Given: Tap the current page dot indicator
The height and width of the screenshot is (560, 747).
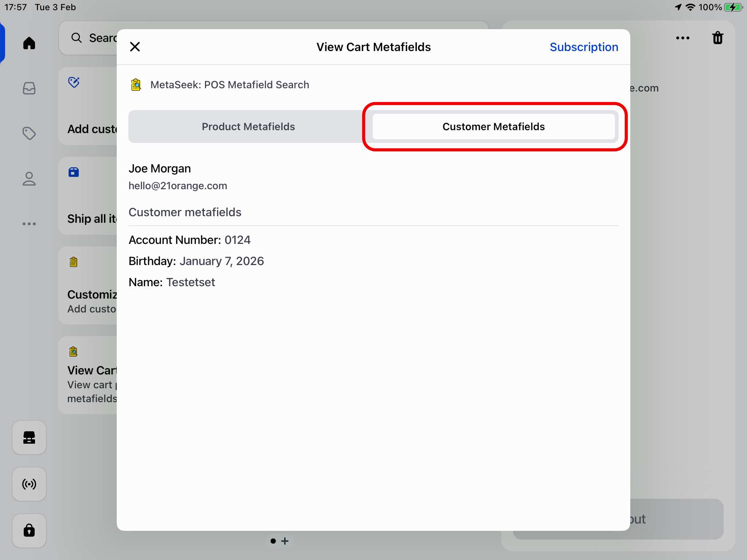Looking at the screenshot, I should (273, 541).
